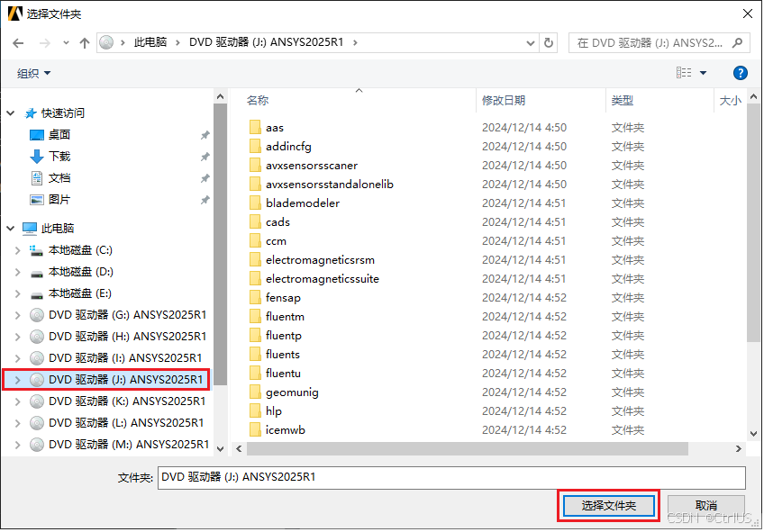Click the 文件夹 name input field
764x532 pixels.
point(451,477)
